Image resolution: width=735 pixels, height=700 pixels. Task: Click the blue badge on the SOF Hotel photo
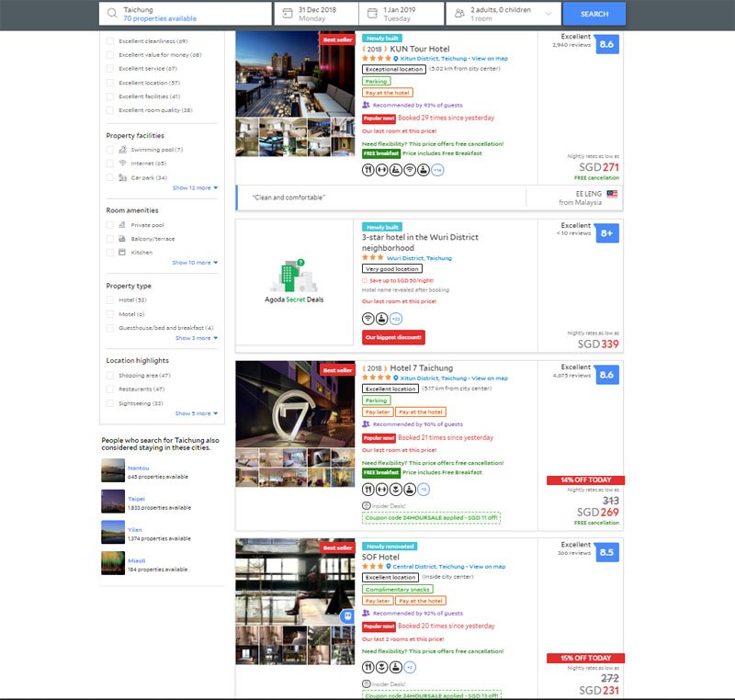(x=347, y=616)
